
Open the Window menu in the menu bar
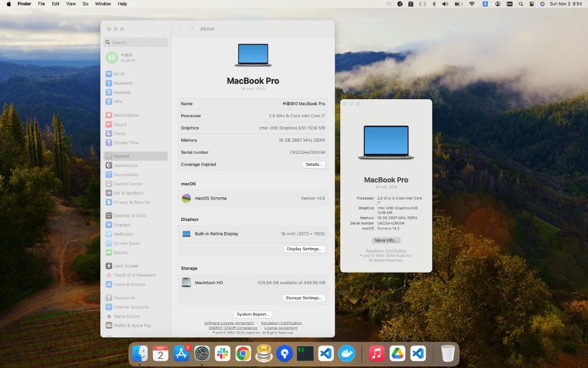click(102, 4)
